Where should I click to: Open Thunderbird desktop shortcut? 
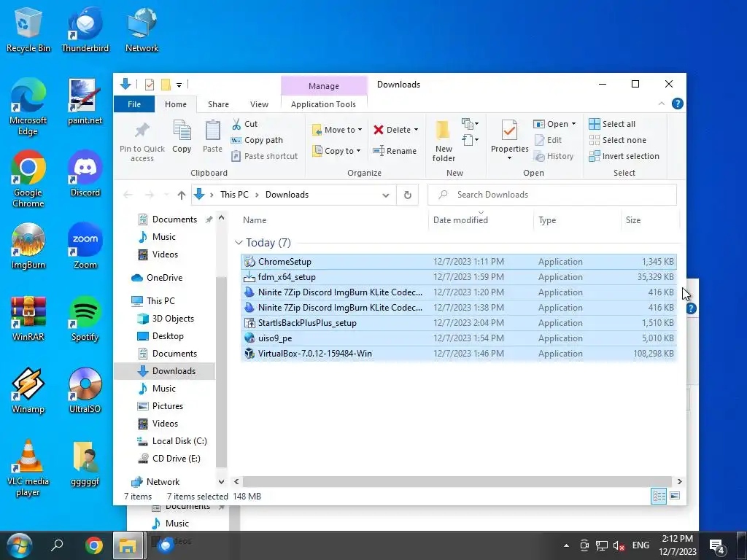[x=85, y=29]
